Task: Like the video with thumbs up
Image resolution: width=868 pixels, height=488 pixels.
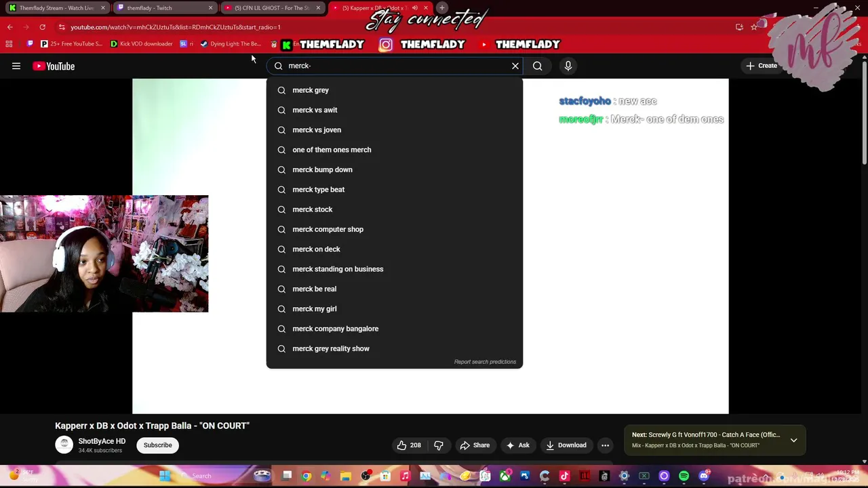Action: coord(409,445)
